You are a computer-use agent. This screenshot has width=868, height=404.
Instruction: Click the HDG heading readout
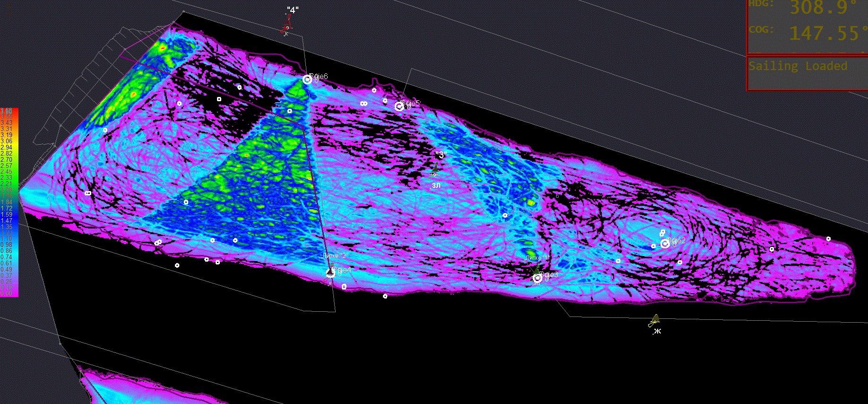(823, 8)
